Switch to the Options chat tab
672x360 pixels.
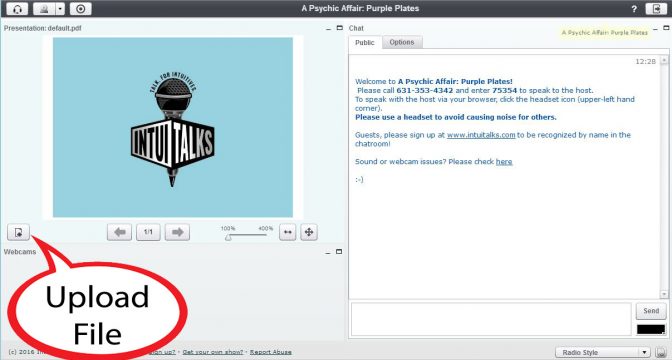pos(402,42)
